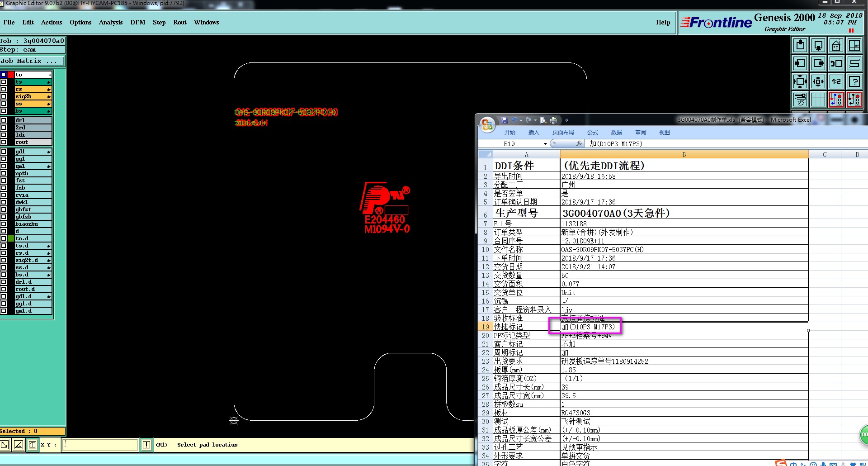Click the zoom in icon with inward arrows
Image resolution: width=868 pixels, height=466 pixels.
[800, 81]
